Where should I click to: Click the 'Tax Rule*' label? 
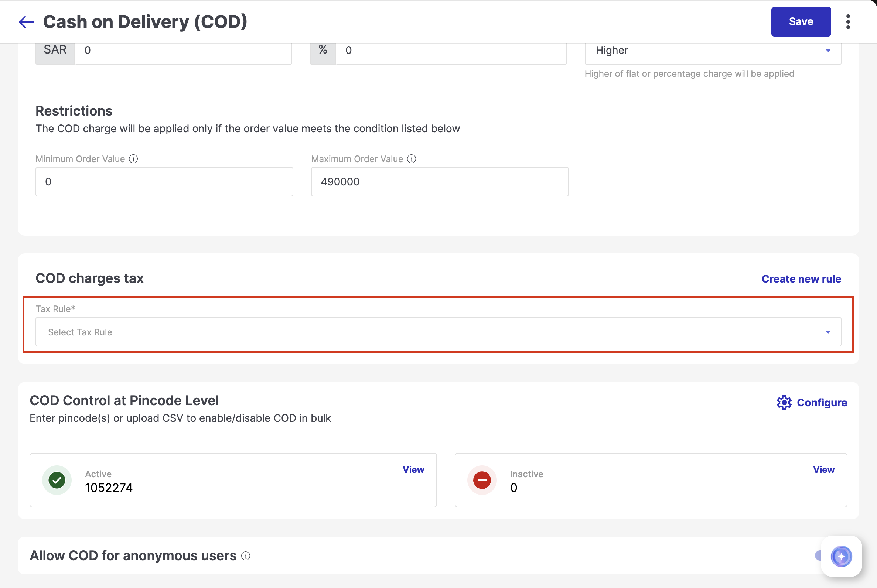[x=55, y=309]
